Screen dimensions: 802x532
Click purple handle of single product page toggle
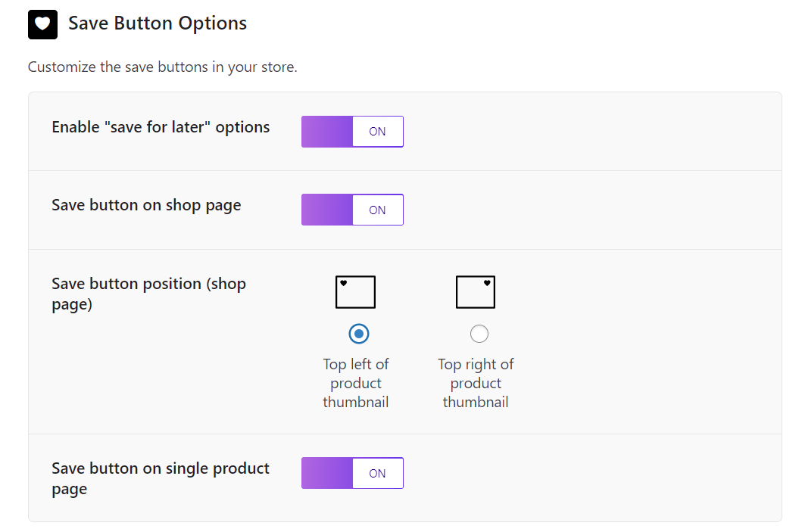[x=327, y=473]
